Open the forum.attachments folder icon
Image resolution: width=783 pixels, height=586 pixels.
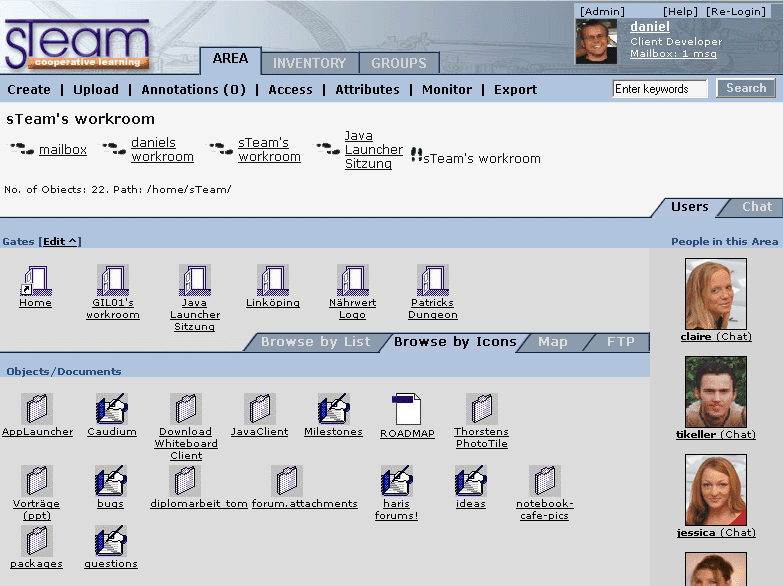(x=287, y=481)
